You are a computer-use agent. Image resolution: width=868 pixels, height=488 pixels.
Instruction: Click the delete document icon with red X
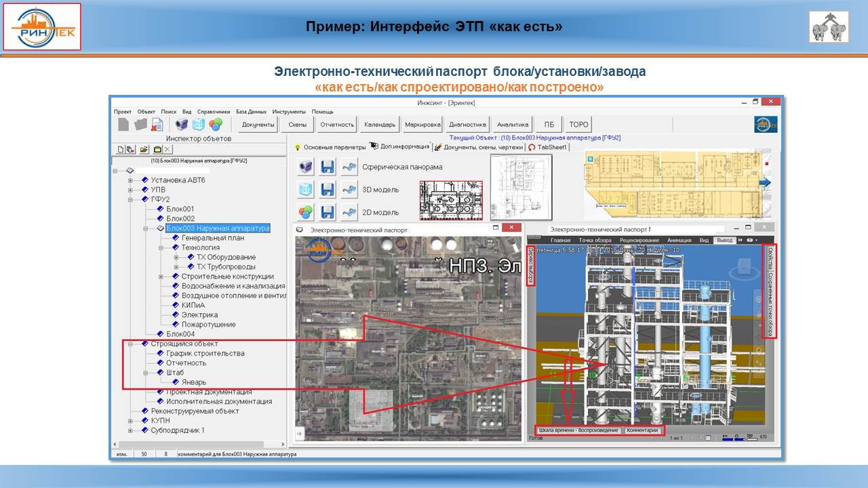[157, 125]
